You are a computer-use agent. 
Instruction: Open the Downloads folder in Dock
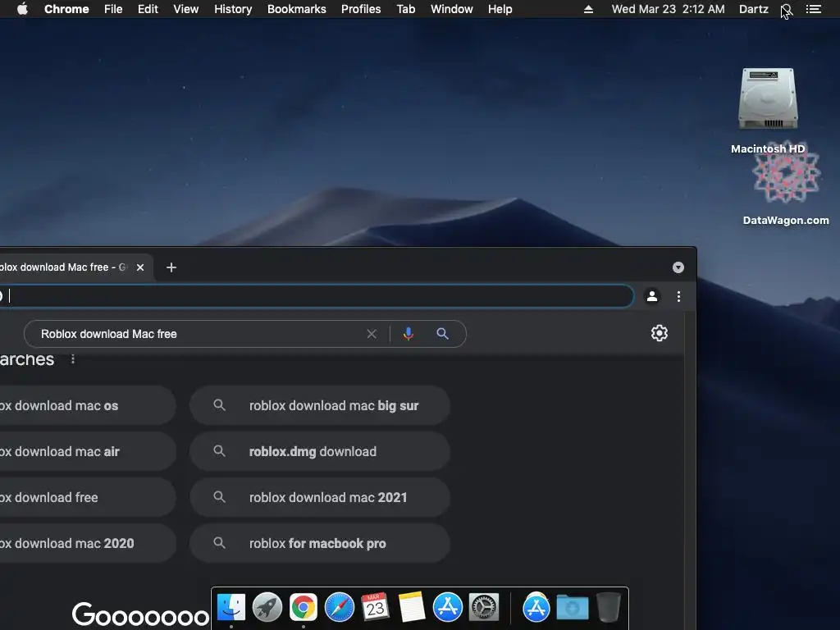coord(572,608)
